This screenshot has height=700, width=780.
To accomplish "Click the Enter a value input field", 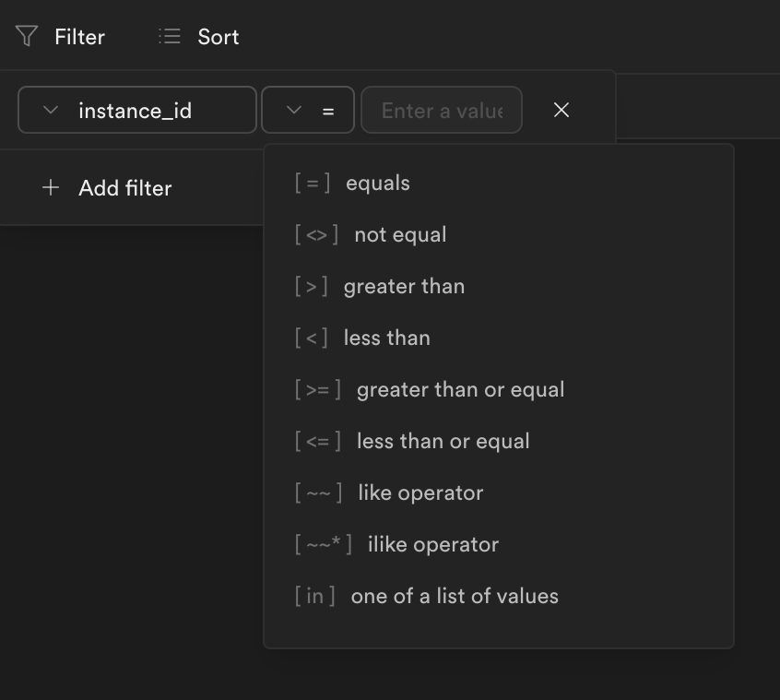I will click(442, 109).
